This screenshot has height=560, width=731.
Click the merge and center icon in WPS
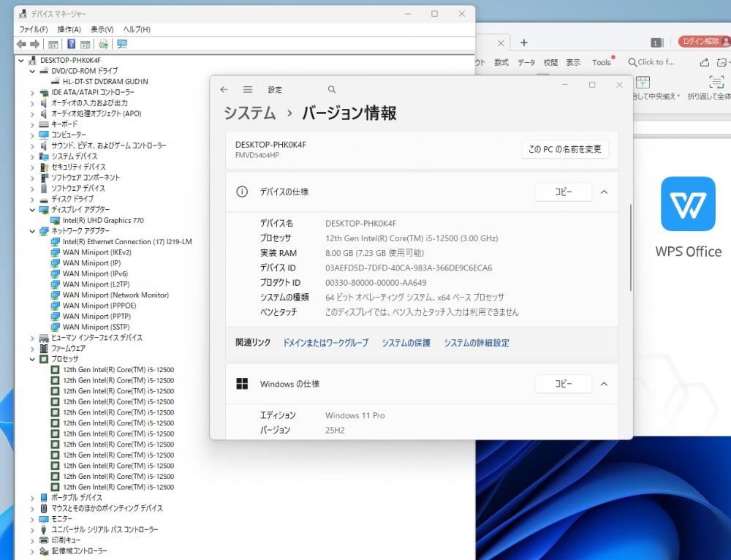click(643, 82)
